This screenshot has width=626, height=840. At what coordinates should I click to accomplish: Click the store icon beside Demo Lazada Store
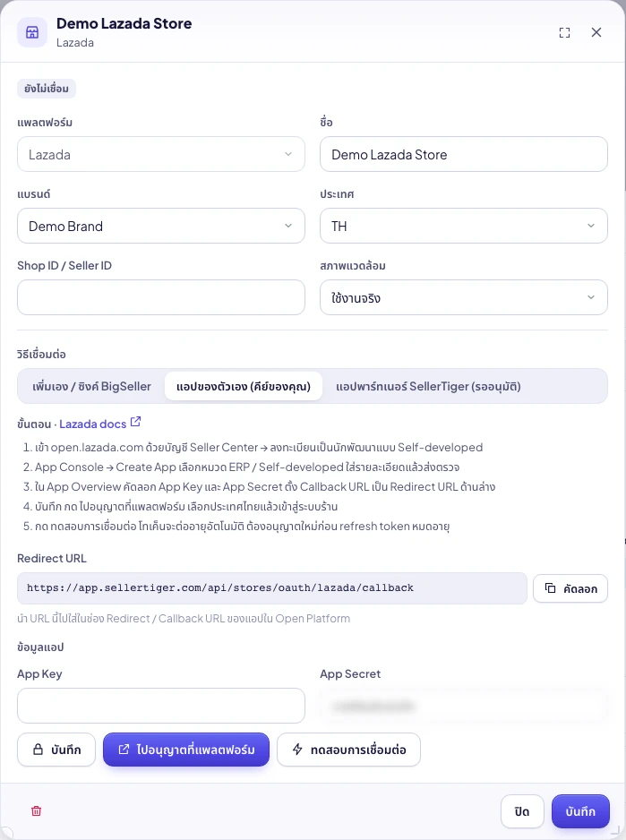pos(32,32)
